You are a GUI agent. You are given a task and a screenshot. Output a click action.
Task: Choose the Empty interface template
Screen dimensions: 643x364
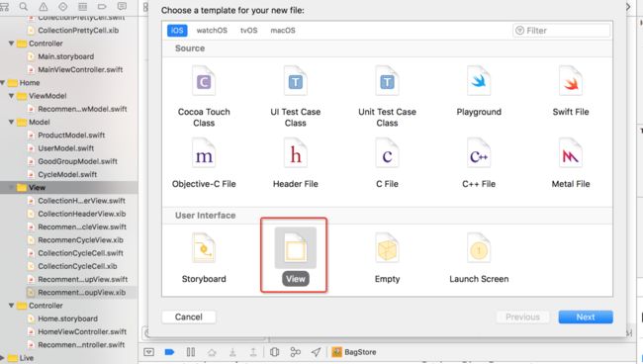coord(387,258)
